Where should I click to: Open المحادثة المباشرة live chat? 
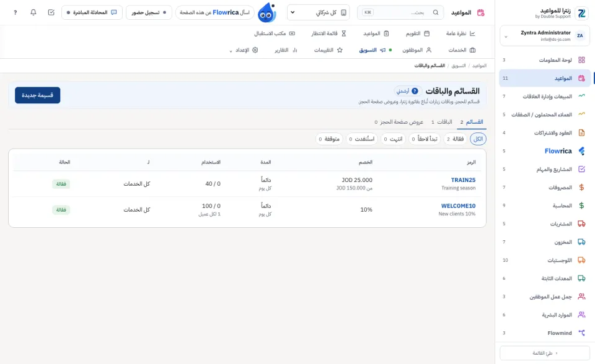[92, 12]
